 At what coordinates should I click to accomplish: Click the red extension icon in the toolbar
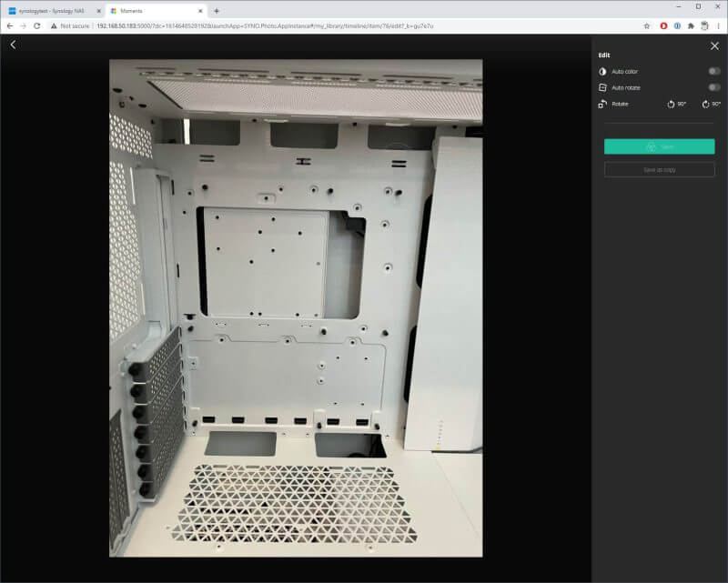(x=662, y=25)
